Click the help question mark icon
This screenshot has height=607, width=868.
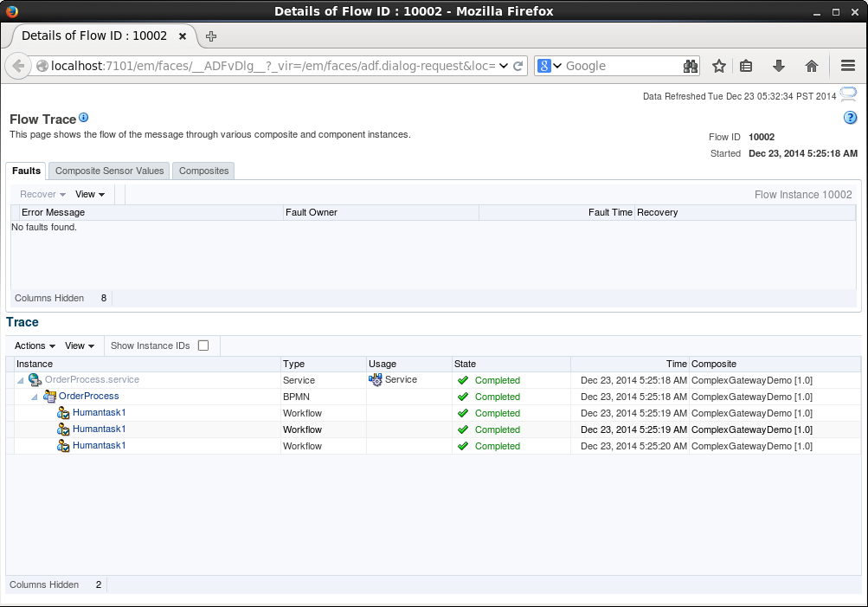(x=849, y=118)
